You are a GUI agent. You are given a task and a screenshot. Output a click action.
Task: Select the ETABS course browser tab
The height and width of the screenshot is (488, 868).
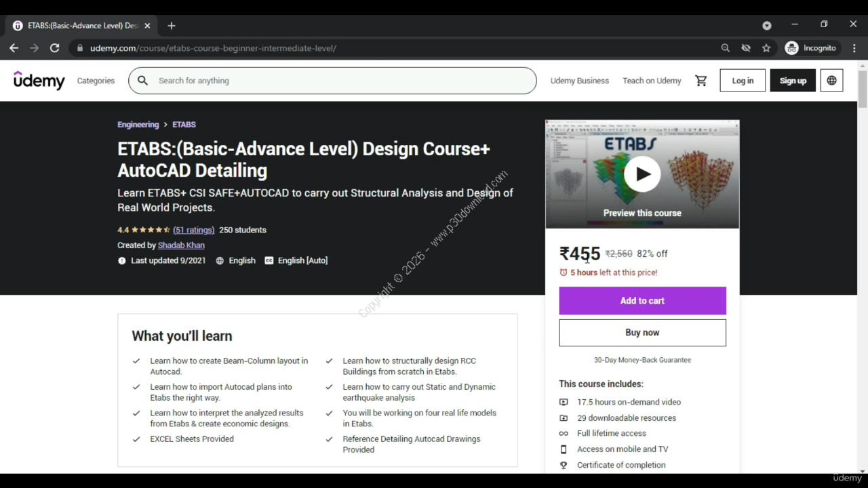81,26
